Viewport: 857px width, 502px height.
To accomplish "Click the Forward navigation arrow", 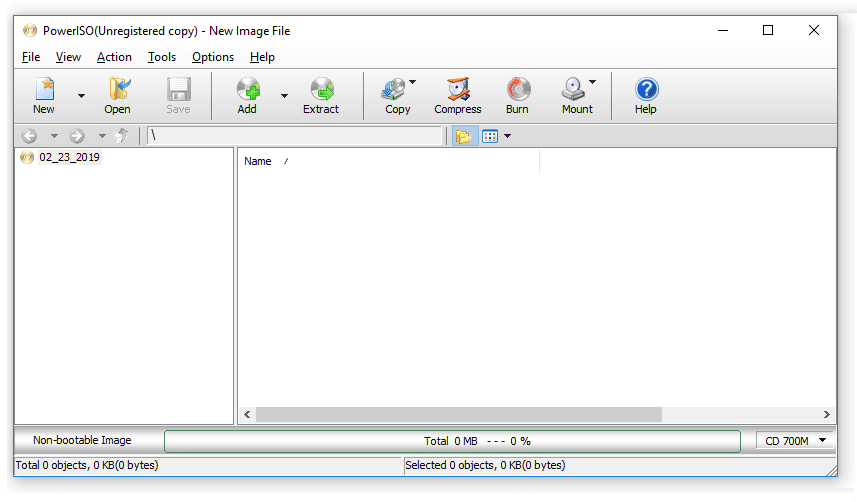I will click(77, 136).
